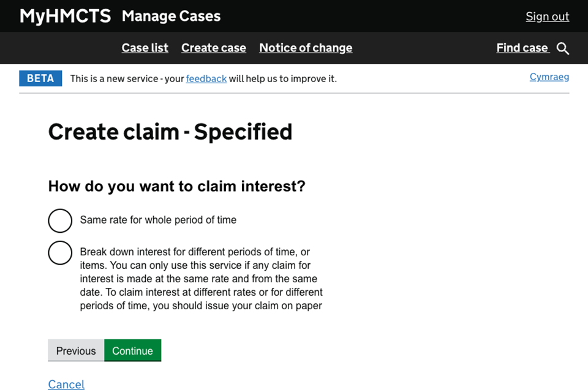Click the Find case link
Viewport: 588px width, 392px height.
[x=522, y=48]
